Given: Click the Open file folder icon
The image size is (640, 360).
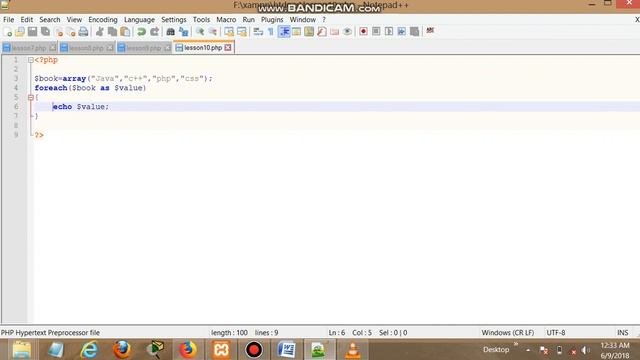Looking at the screenshot, I should 20,31.
